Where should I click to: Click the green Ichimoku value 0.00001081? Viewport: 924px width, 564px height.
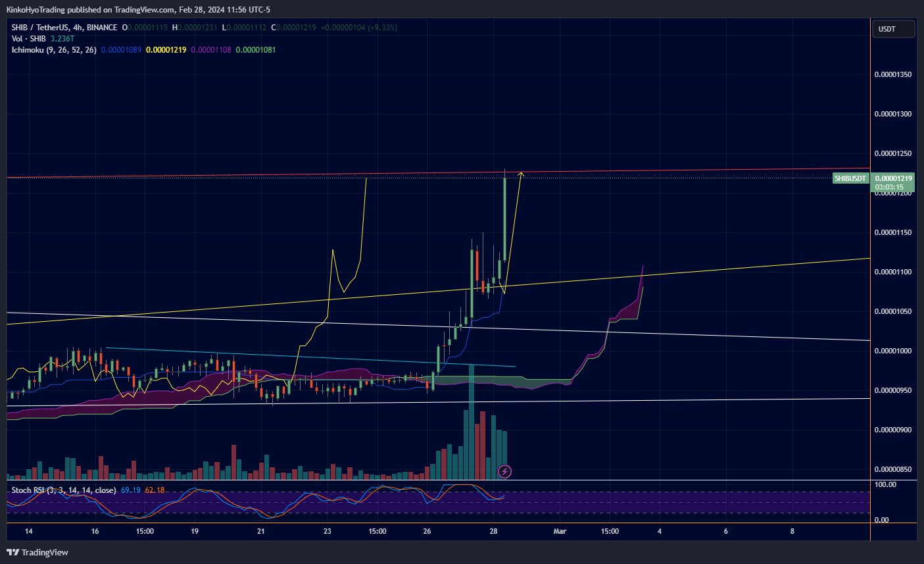pyautogui.click(x=256, y=50)
